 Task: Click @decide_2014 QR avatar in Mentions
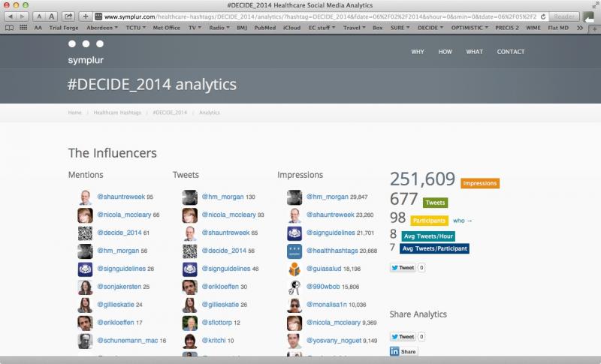85,233
